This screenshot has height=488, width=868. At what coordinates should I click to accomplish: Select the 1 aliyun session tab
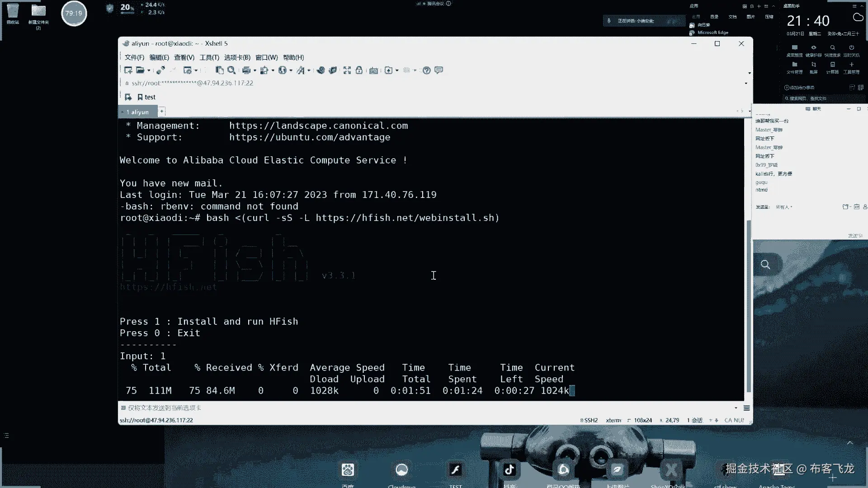point(138,112)
